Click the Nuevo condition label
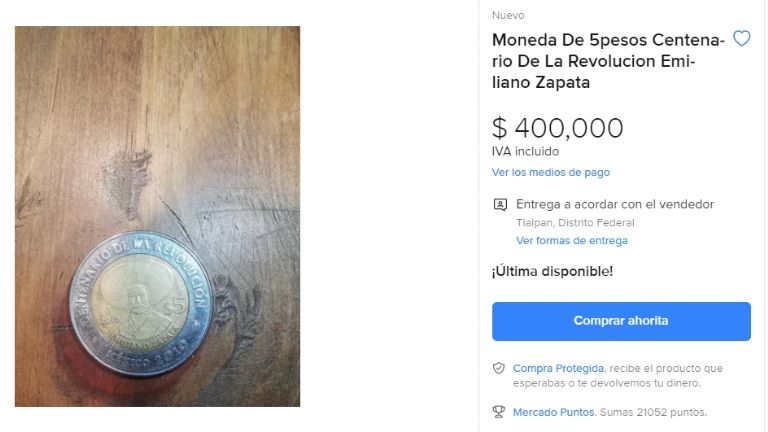Image resolution: width=768 pixels, height=432 pixels. click(508, 15)
